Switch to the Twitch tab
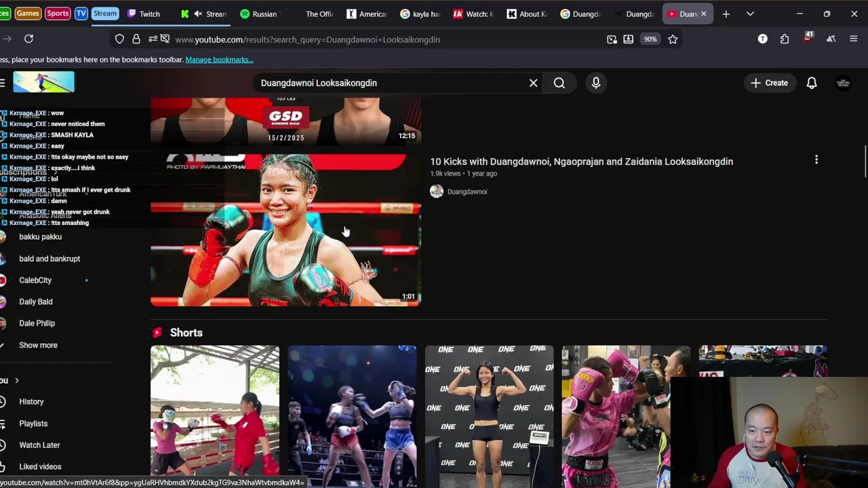868x488 pixels. click(x=144, y=14)
